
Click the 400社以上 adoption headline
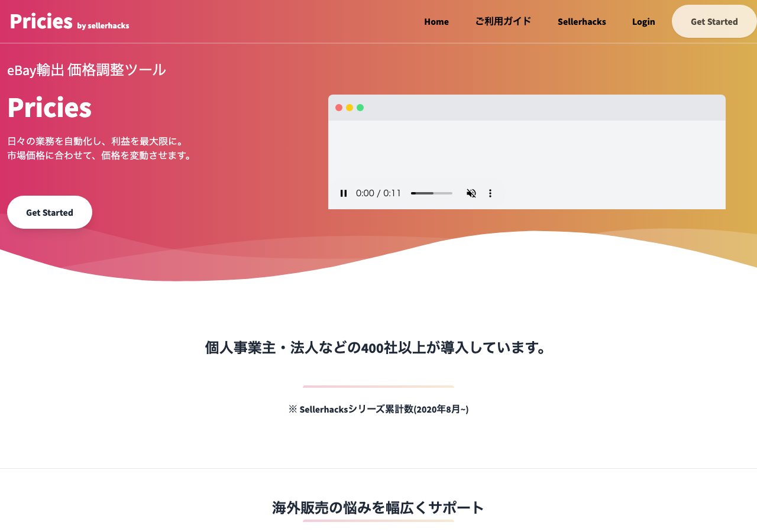(376, 348)
